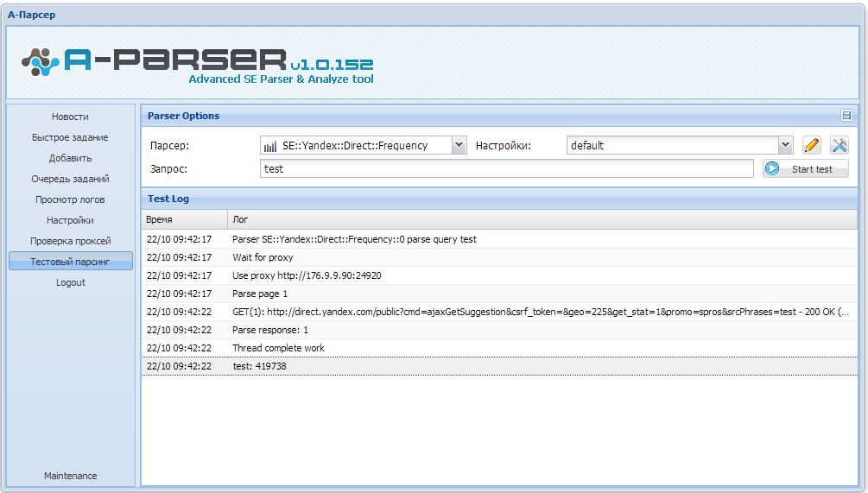Image resolution: width=868 pixels, height=493 pixels.
Task: Click the Время column header
Action: click(x=184, y=219)
